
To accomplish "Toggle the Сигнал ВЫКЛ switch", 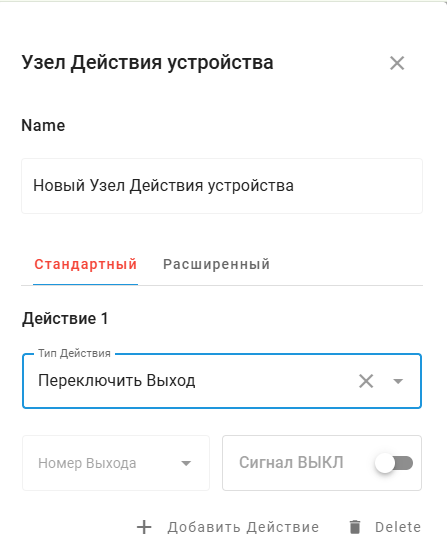I will [x=394, y=463].
